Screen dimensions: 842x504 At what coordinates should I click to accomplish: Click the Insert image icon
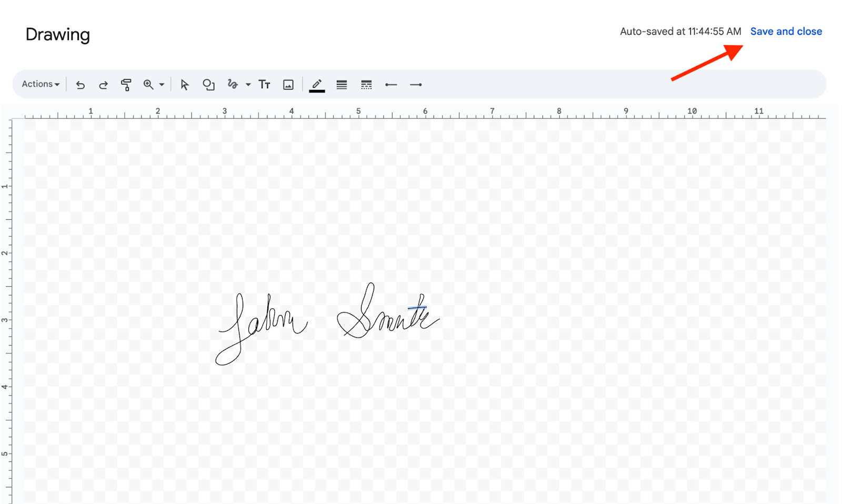[288, 85]
